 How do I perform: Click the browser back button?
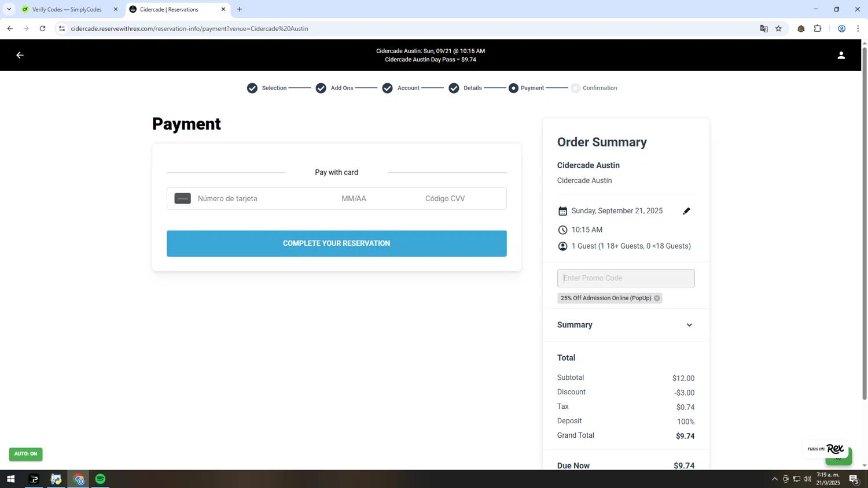(x=10, y=28)
